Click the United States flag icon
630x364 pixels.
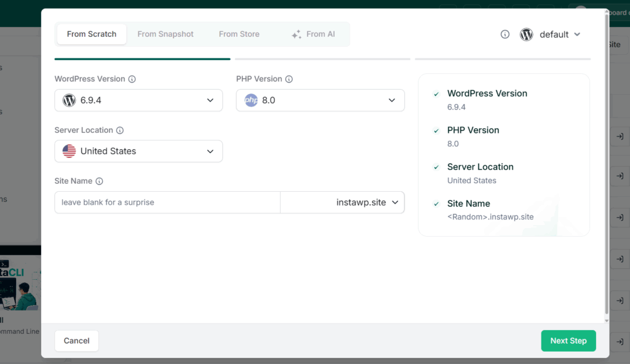click(x=69, y=151)
